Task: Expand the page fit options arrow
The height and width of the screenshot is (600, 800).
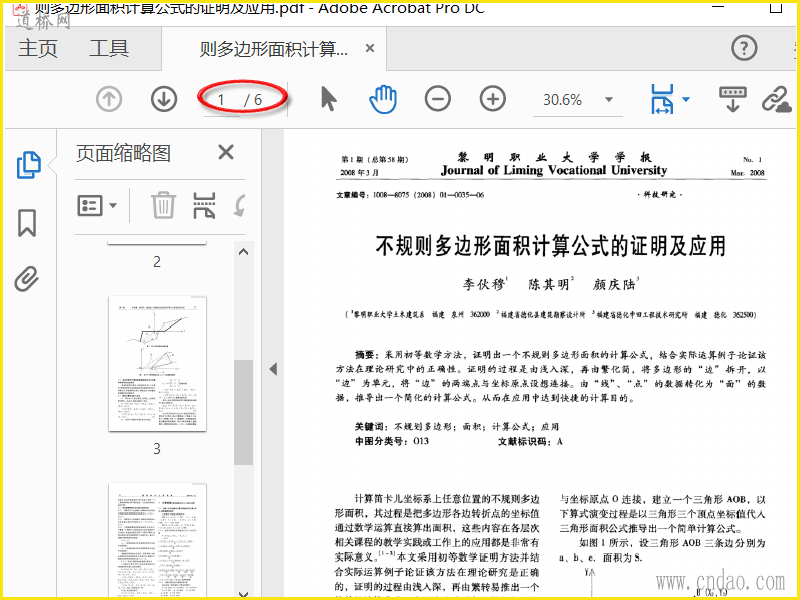Action: tap(686, 99)
